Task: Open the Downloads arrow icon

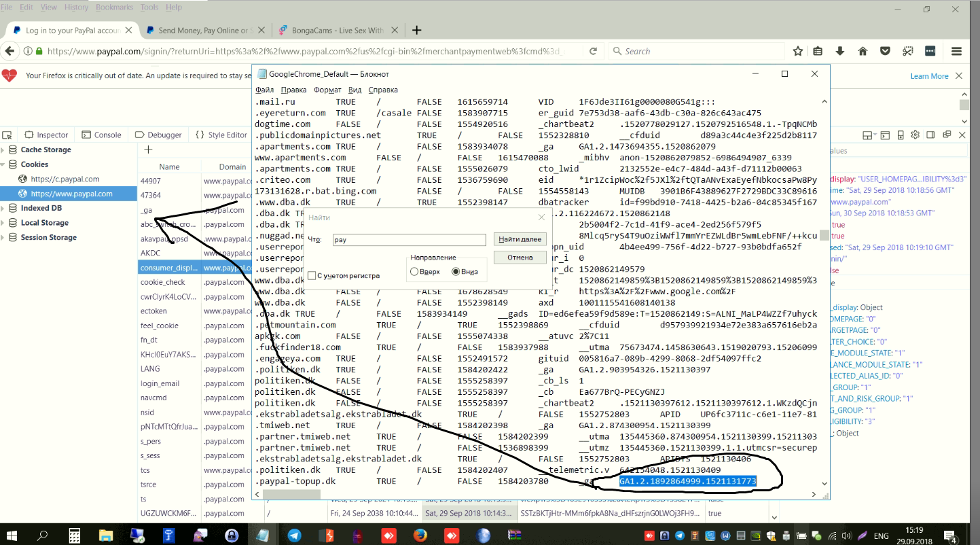Action: [840, 51]
